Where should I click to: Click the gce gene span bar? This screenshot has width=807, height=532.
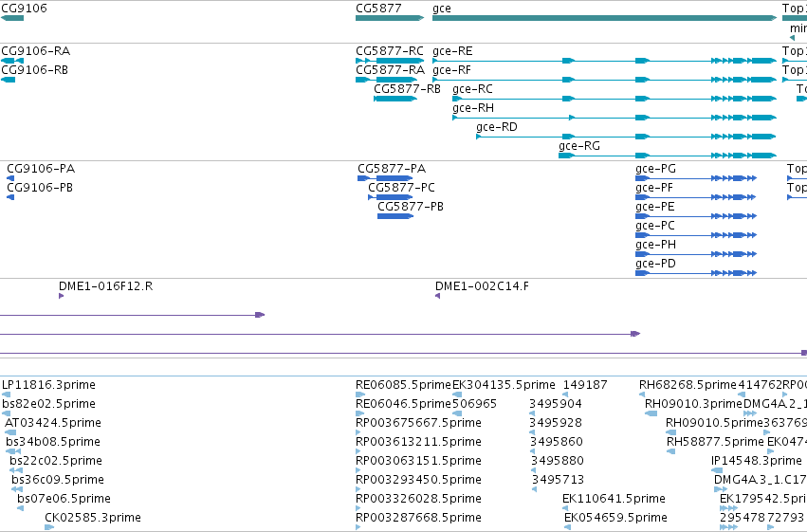pyautogui.click(x=605, y=18)
